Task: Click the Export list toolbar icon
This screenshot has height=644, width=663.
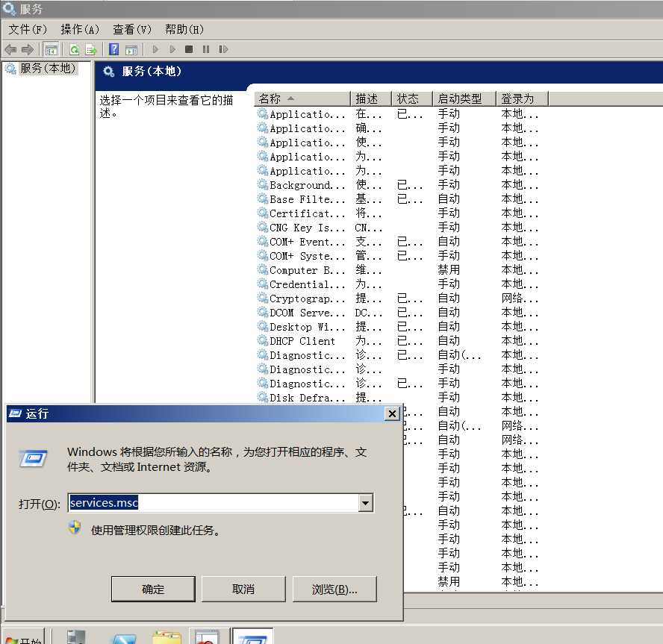Action: coord(91,49)
